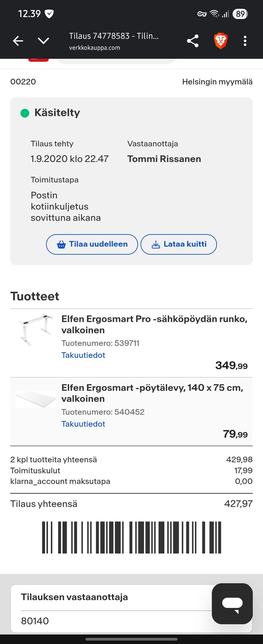Viewport: 263px width, 644px height.
Task: Open Elfen Ergosmart -pöytälevy product title
Action: coord(152,393)
